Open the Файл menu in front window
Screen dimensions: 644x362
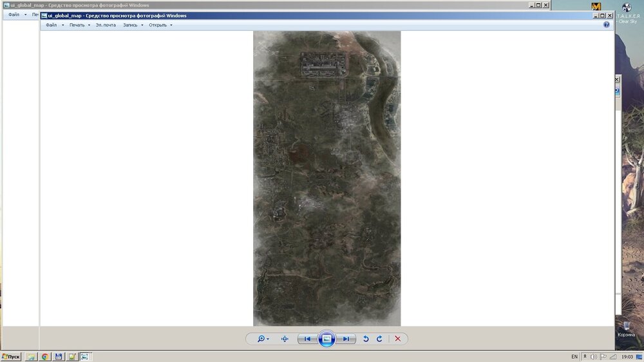point(52,25)
